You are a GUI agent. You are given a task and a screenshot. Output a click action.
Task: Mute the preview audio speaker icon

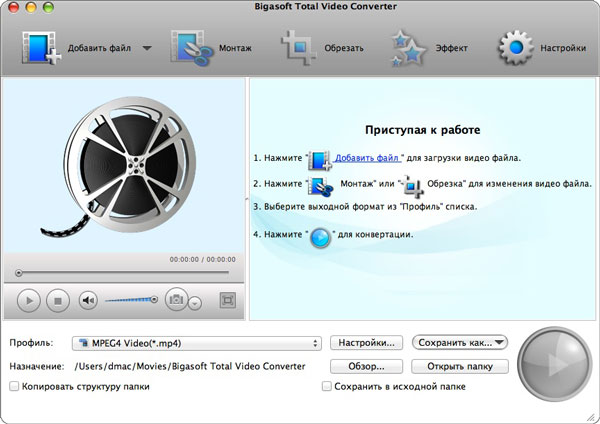(x=88, y=300)
